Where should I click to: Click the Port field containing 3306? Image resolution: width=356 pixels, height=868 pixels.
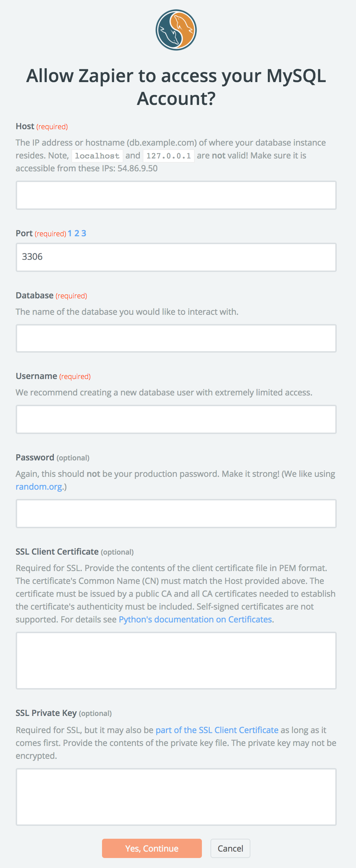point(176,257)
